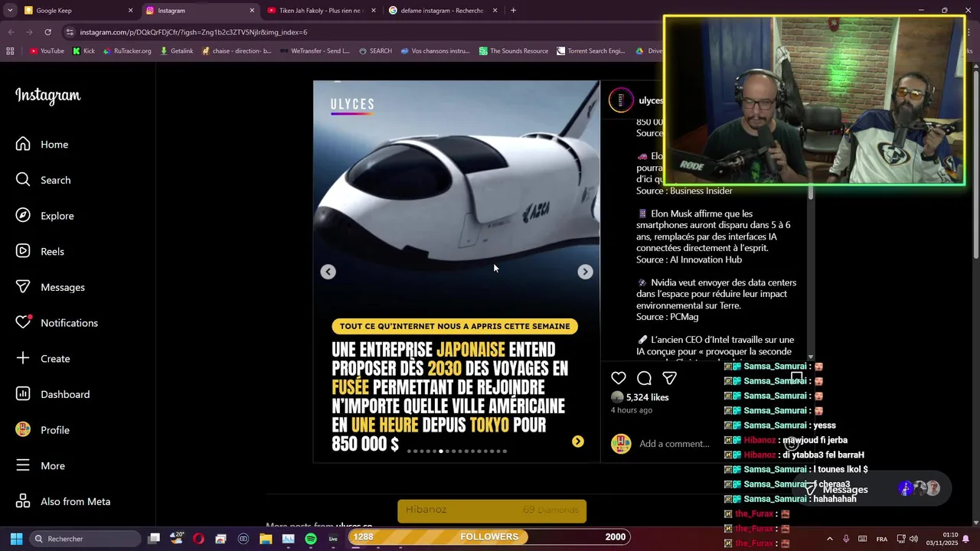Image resolution: width=980 pixels, height=551 pixels.
Task: Go to Explore page
Action: click(45, 216)
